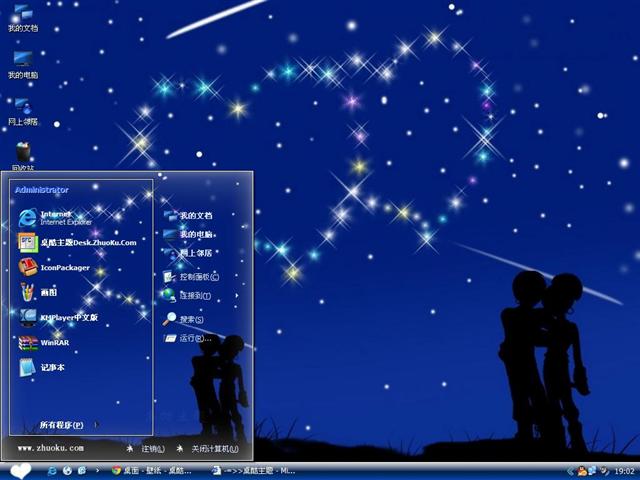Open the 画图 paint program
640x480 pixels.
(x=50, y=292)
